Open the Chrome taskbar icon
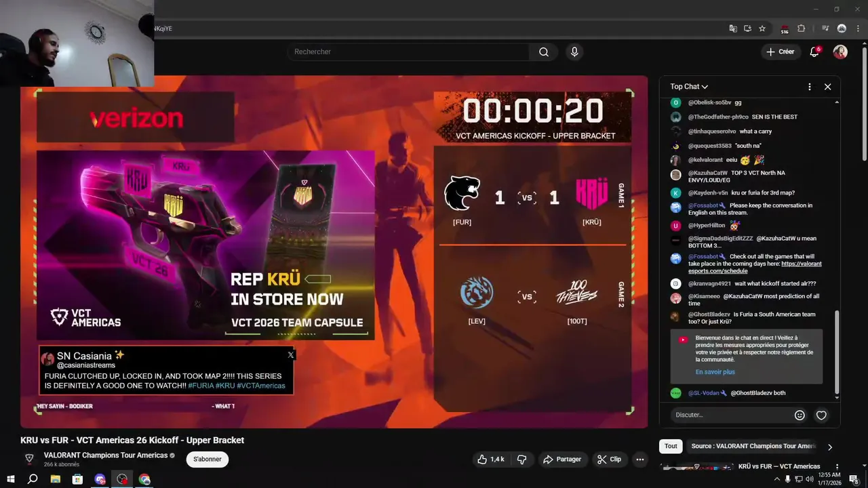 point(144,479)
